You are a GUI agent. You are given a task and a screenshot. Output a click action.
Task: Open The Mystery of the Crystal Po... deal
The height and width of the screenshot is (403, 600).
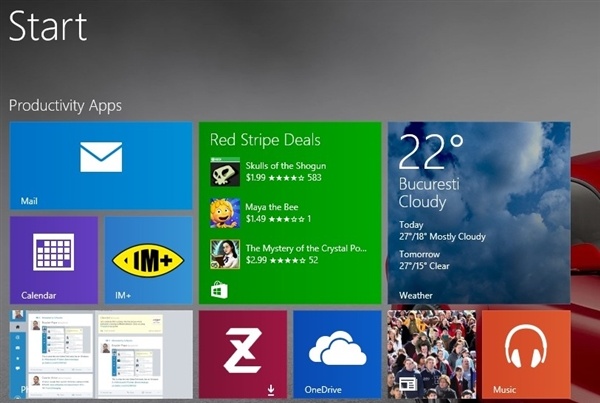(289, 254)
